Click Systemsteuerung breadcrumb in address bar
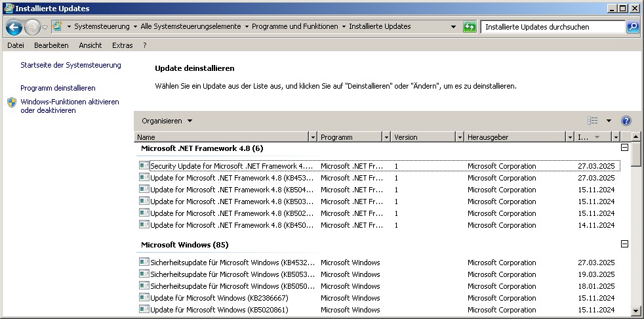 tap(102, 26)
